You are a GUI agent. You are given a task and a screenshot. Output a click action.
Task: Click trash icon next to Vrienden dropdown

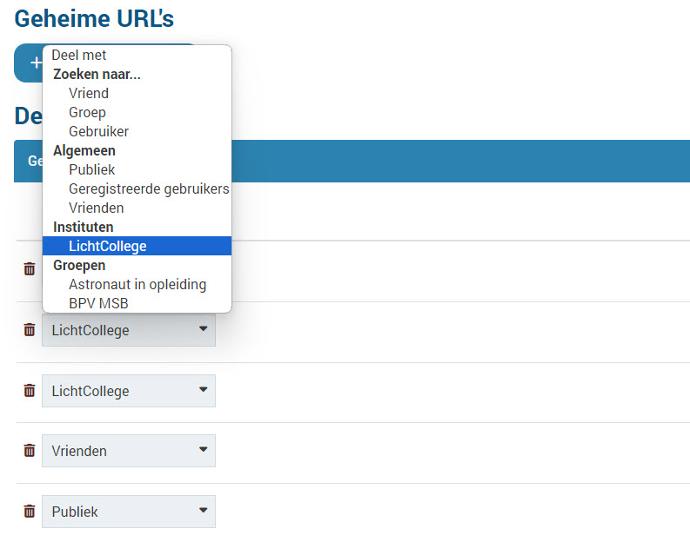[x=29, y=450]
